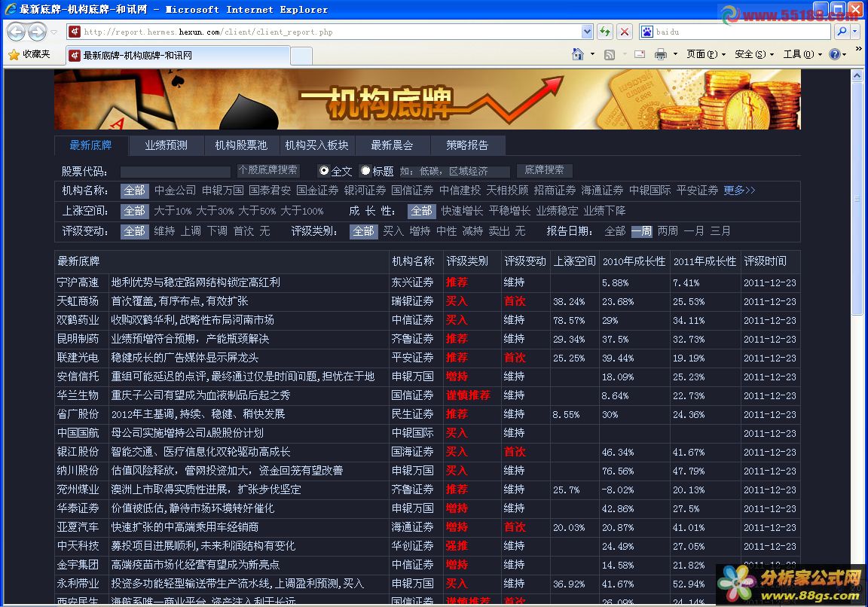Image resolution: width=868 pixels, height=607 pixels.
Task: Select the 标题 radio button
Action: click(x=365, y=170)
